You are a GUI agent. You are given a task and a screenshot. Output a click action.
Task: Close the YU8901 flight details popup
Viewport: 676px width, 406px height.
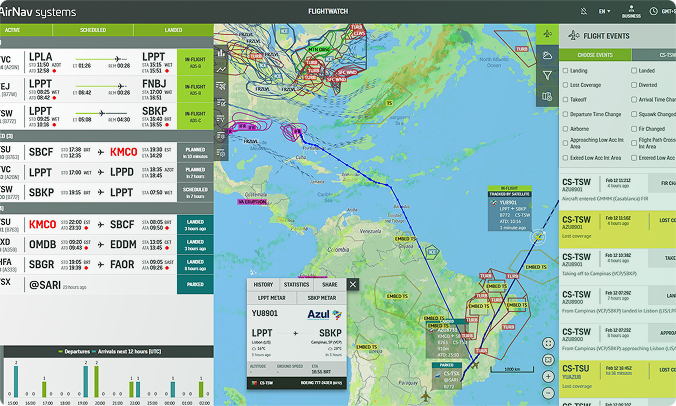click(x=353, y=284)
